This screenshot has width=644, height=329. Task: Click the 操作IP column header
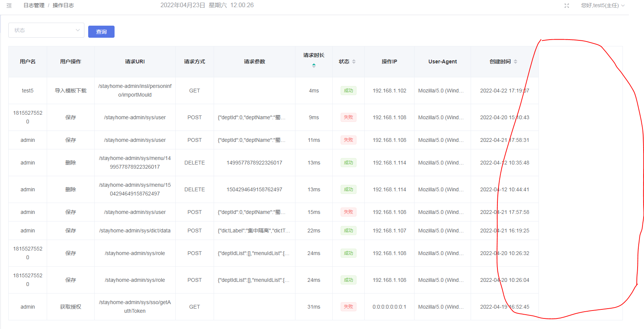click(389, 61)
